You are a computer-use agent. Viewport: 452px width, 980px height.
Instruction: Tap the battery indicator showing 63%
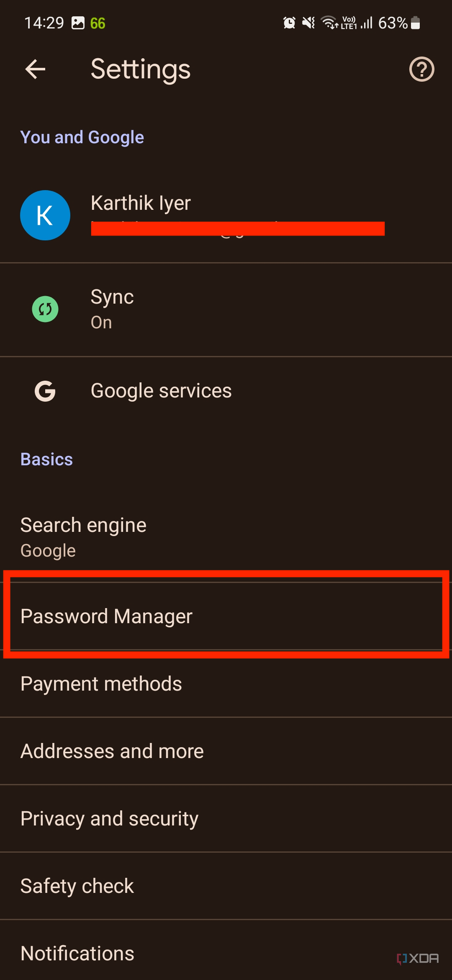[x=416, y=23]
